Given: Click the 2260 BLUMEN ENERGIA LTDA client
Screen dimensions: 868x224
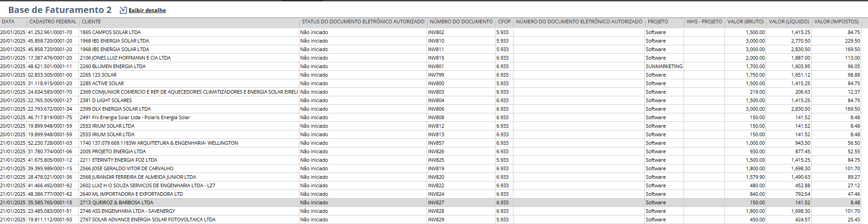Looking at the screenshot, I should point(113,66).
